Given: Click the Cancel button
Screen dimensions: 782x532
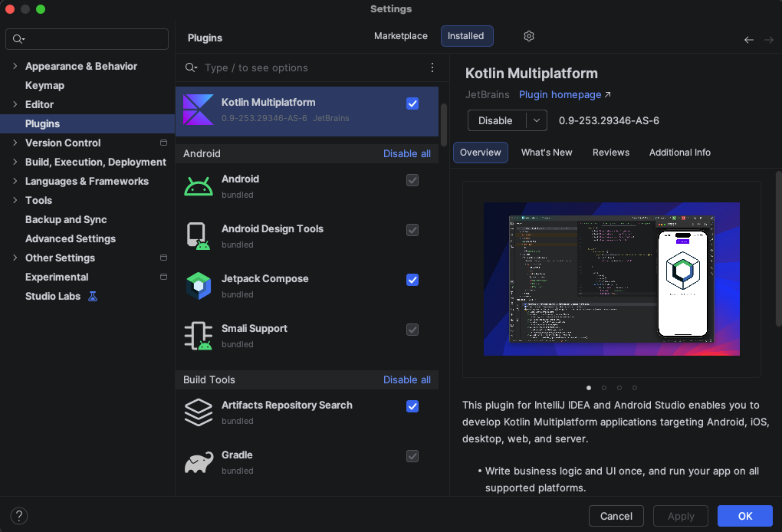Looking at the screenshot, I should pos(616,516).
